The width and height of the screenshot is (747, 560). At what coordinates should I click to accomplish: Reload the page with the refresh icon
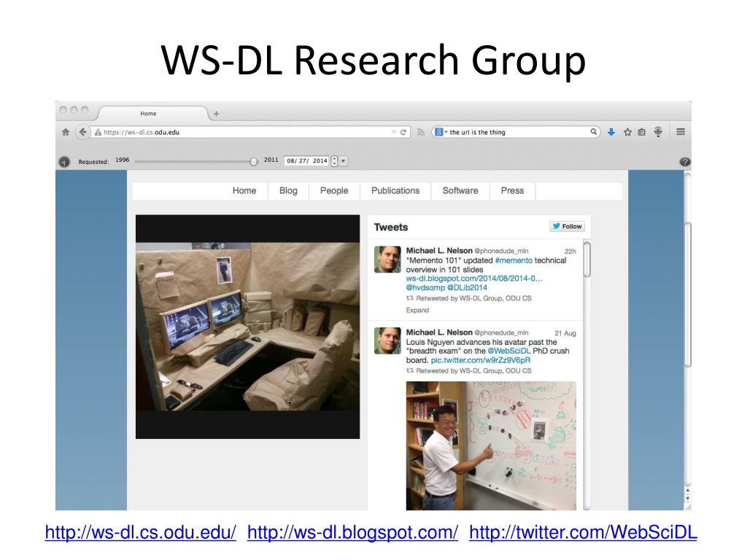(x=403, y=132)
